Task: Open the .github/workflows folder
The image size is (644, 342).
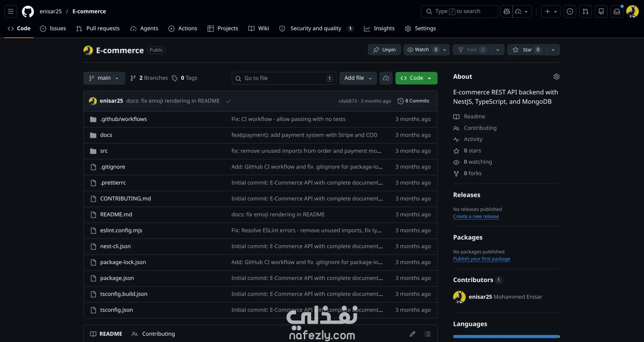Action: pos(123,119)
